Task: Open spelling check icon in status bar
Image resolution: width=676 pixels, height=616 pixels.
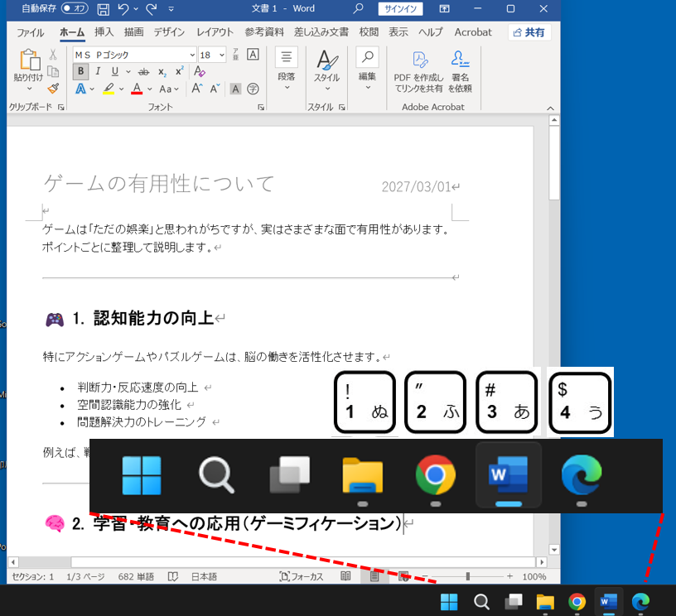Action: click(x=173, y=576)
